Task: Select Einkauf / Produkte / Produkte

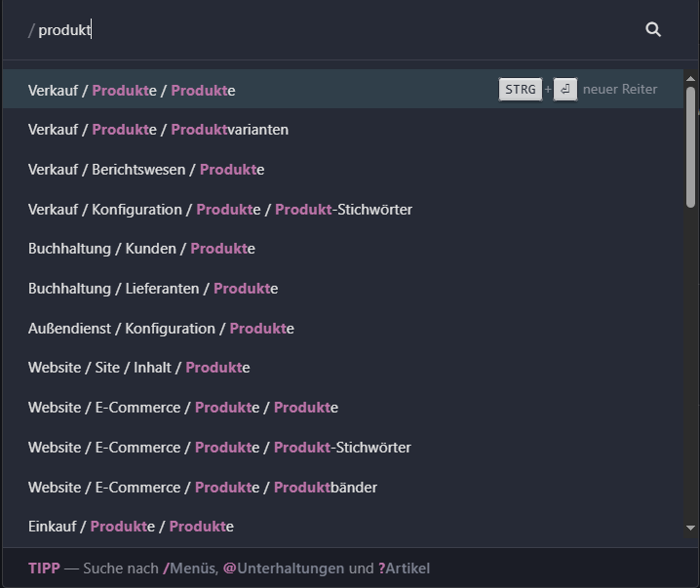Action: point(131,527)
